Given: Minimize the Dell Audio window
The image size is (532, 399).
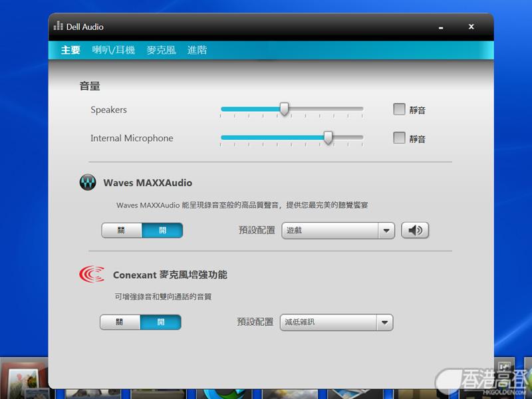Looking at the screenshot, I should pyautogui.click(x=441, y=27).
